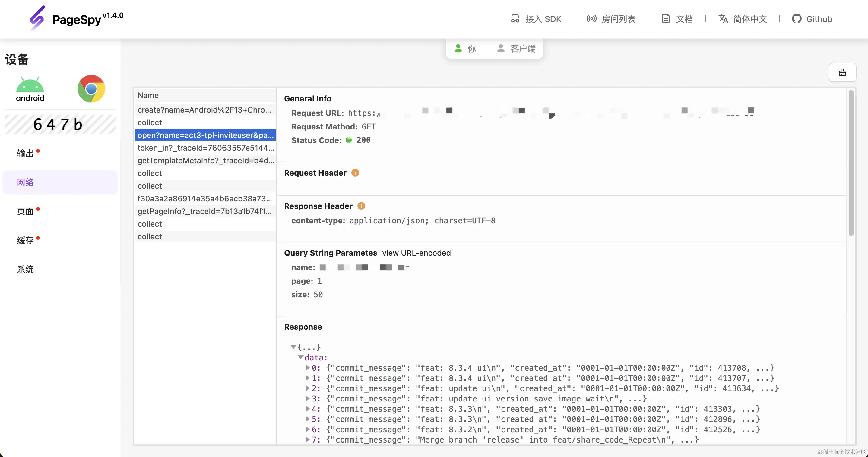Expand response item 1 with id 413707
The image size is (868, 457).
[x=307, y=378]
